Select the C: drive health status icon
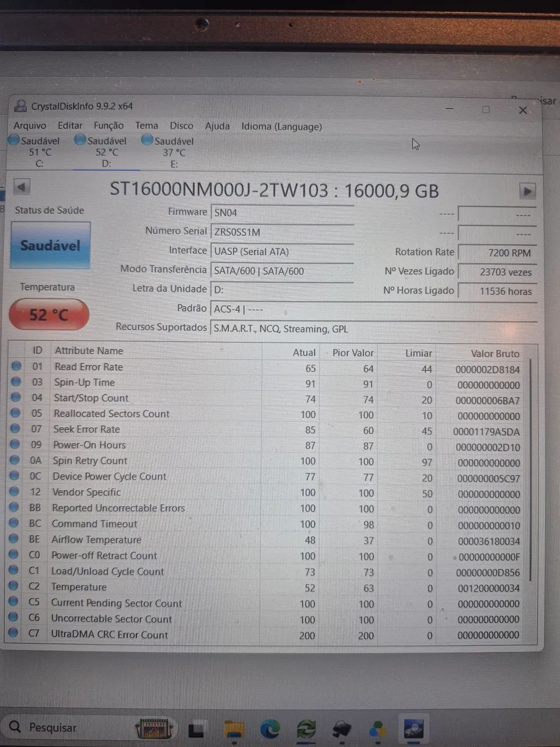Viewport: 560px width, 747px height. 13,140
